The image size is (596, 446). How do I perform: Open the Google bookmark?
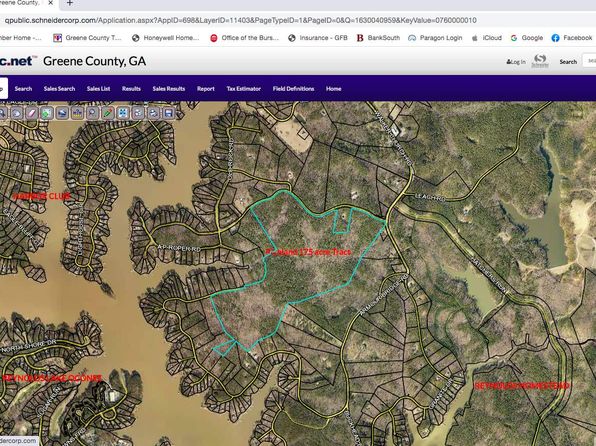point(527,38)
